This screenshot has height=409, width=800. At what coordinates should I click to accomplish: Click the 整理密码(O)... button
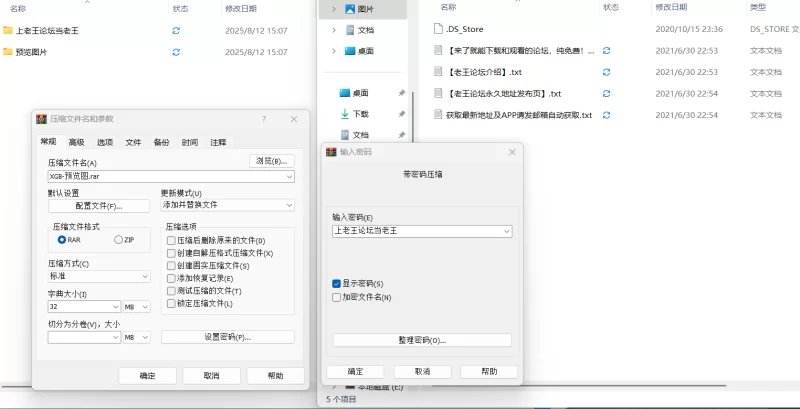422,340
